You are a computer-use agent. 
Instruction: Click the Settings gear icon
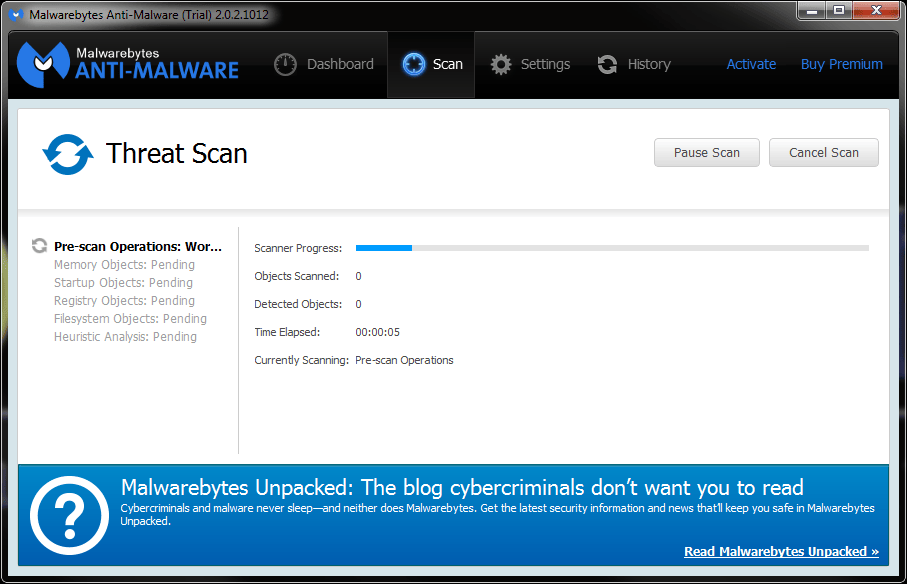pos(501,64)
